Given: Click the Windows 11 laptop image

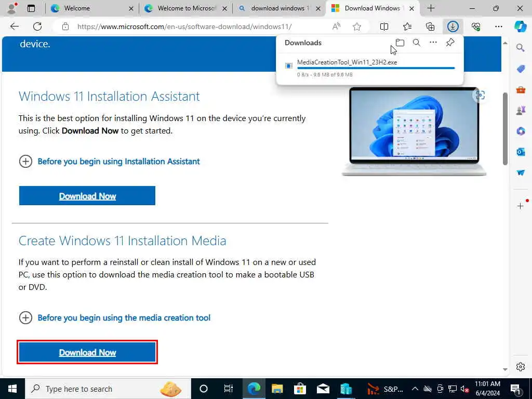Looking at the screenshot, I should coord(414,131).
